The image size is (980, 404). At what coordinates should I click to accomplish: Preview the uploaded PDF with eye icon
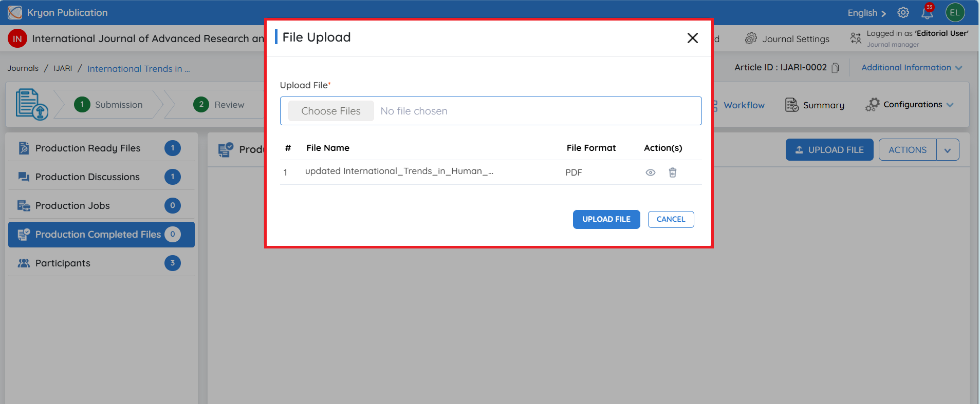[x=650, y=172]
